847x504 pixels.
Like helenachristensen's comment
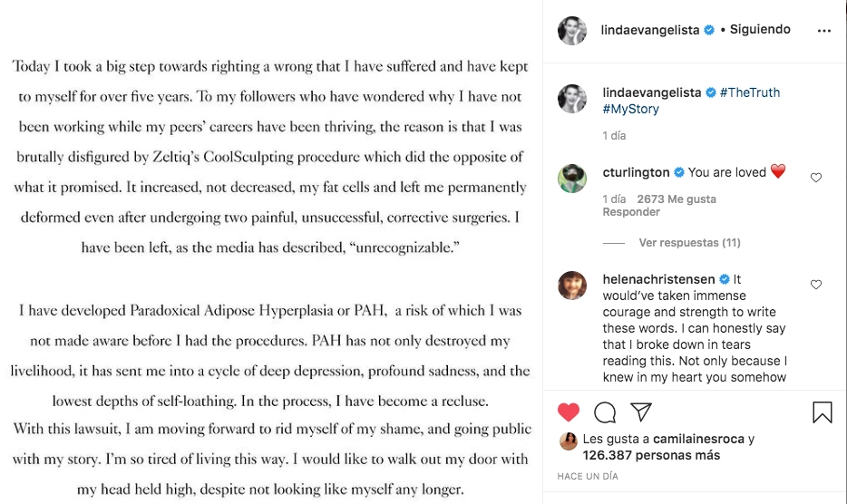[816, 285]
